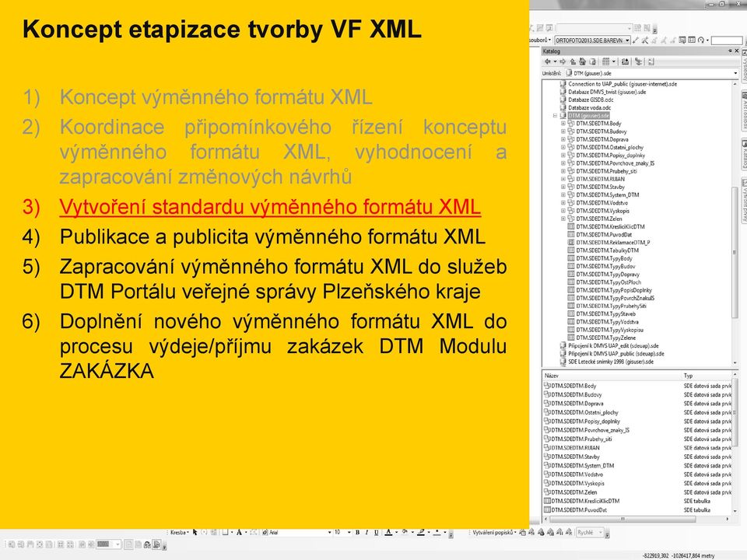Open the ORTOFOTO2013.SDE.BAREVN layer dropdown
Screen dimensions: 747x560
click(627, 40)
